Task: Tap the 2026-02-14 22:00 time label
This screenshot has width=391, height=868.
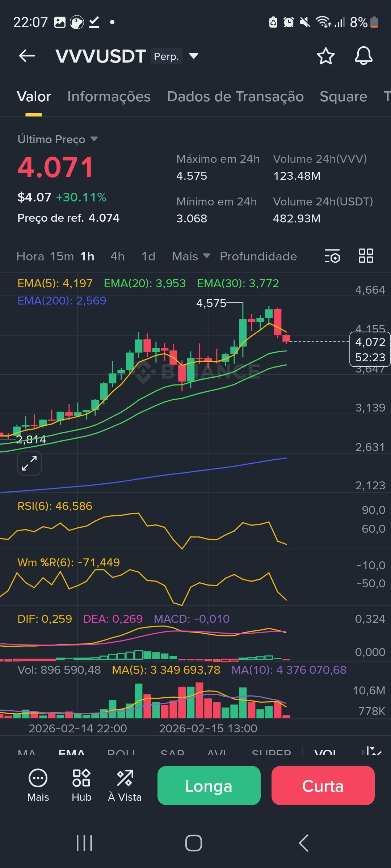Action: pos(78,728)
